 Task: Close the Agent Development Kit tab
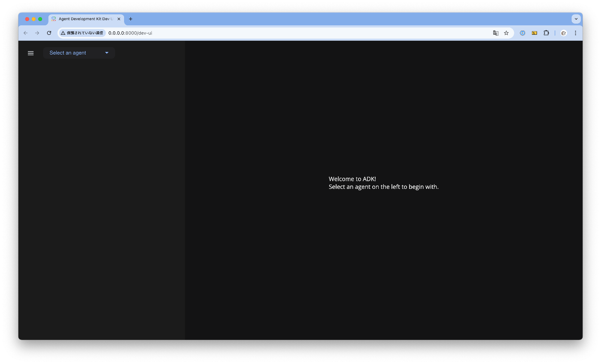(119, 19)
